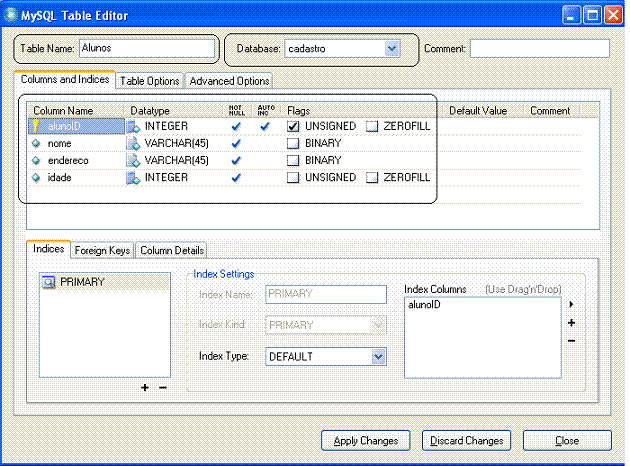The width and height of the screenshot is (630, 466).
Task: Click INTEGER datatype text of idade
Action: pos(166,178)
